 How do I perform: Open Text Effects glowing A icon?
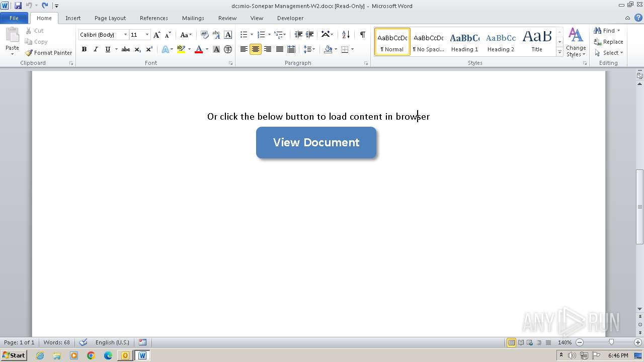pyautogui.click(x=165, y=49)
